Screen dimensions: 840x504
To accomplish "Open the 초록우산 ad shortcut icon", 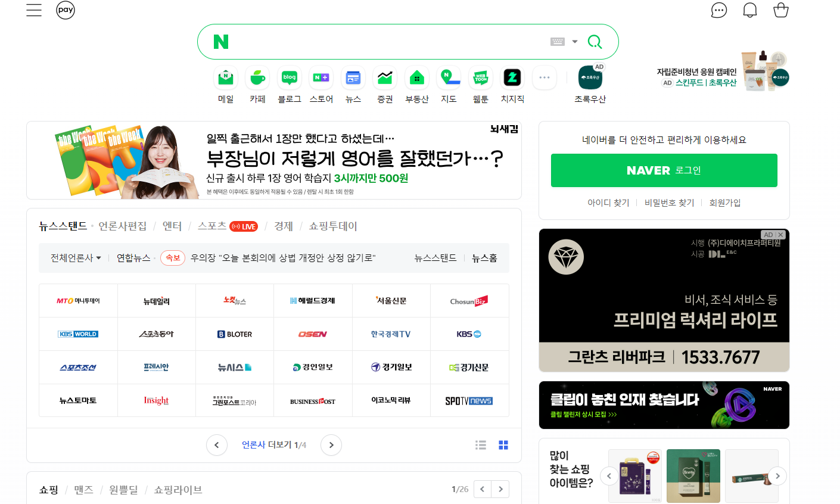I will [590, 77].
